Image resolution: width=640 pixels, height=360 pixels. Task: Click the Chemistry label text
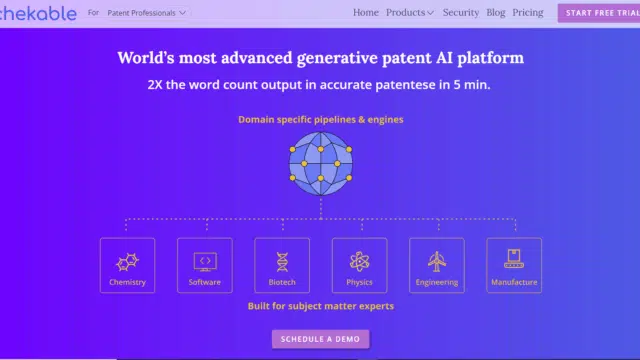[127, 282]
